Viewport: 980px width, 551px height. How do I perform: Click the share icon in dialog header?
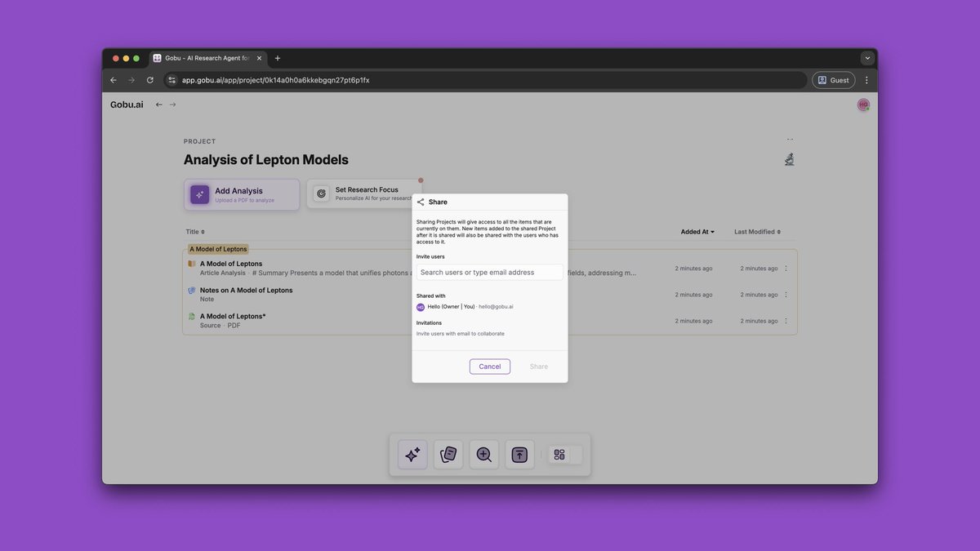click(x=421, y=202)
